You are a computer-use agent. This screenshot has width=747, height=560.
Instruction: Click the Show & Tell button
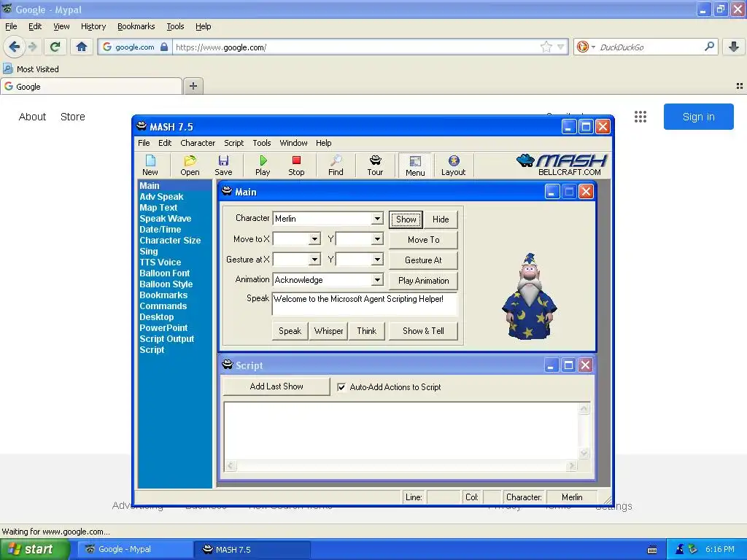[x=424, y=331]
